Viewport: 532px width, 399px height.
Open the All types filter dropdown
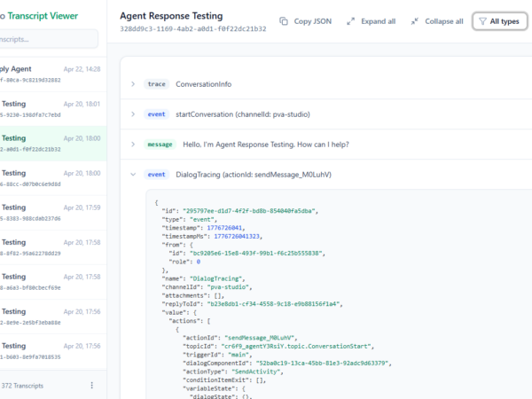[x=500, y=21]
